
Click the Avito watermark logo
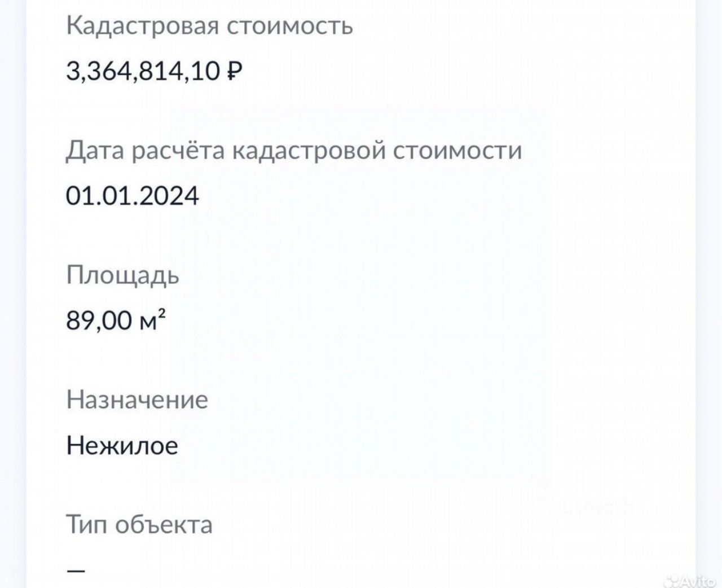689,580
